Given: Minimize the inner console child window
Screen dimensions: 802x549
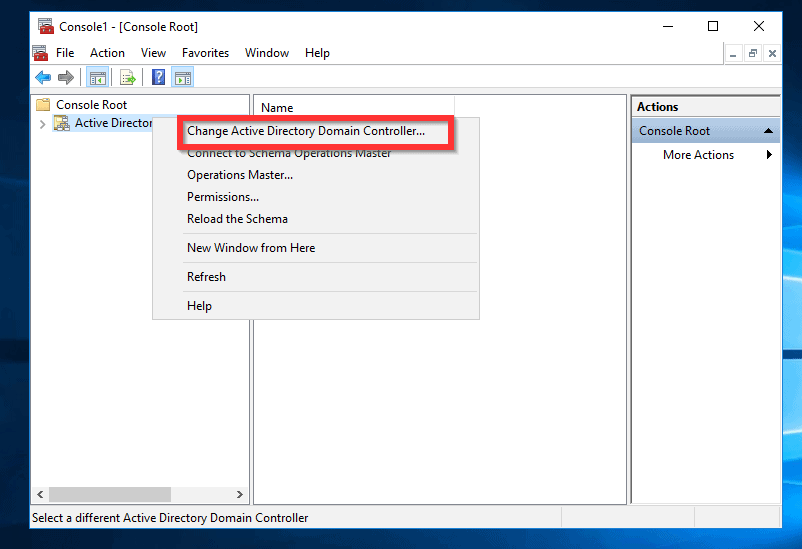Looking at the screenshot, I should (733, 53).
